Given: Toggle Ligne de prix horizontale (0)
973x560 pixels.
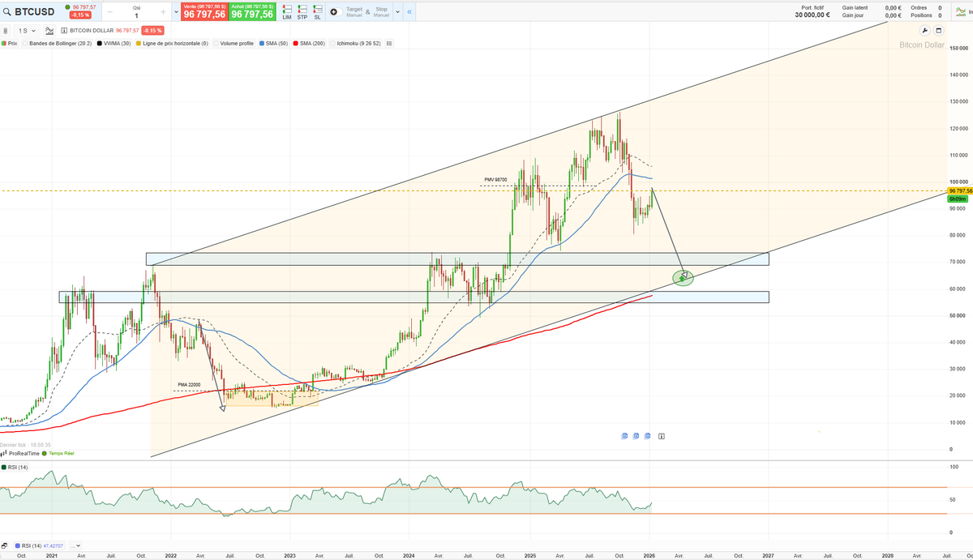Looking at the screenshot, I should [172, 43].
